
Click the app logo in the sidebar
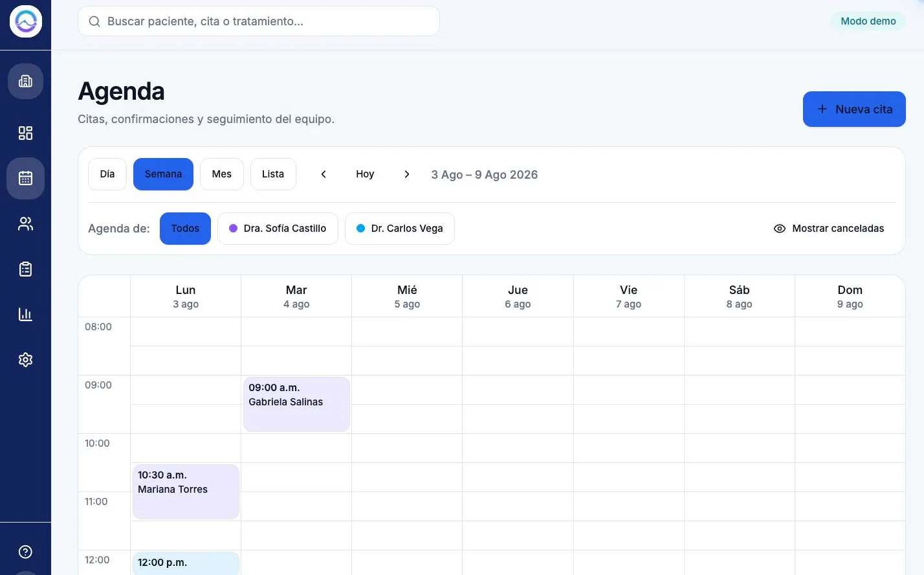pos(26,21)
